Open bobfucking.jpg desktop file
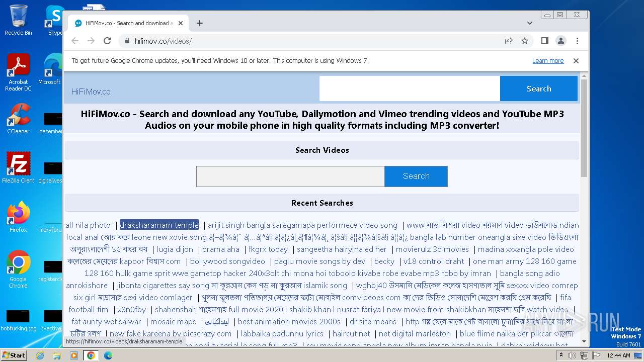The height and width of the screenshot is (362, 644). (18, 320)
